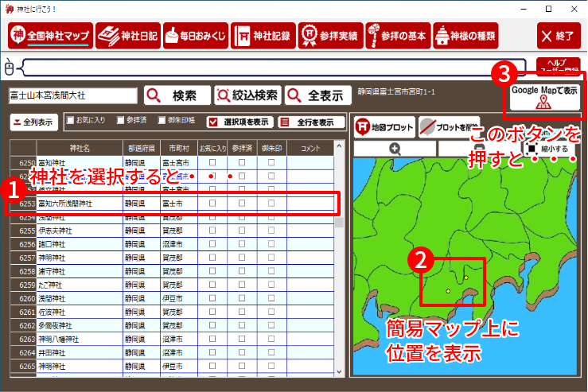Click 地図プロット map plot button
The height and width of the screenshot is (392, 588).
[384, 127]
